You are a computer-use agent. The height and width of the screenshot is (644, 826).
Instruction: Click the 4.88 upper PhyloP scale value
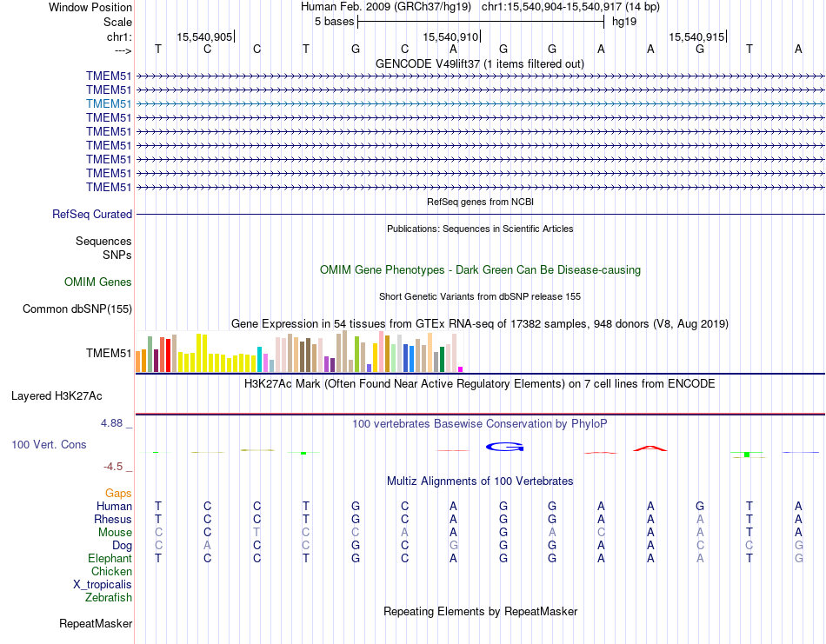111,423
